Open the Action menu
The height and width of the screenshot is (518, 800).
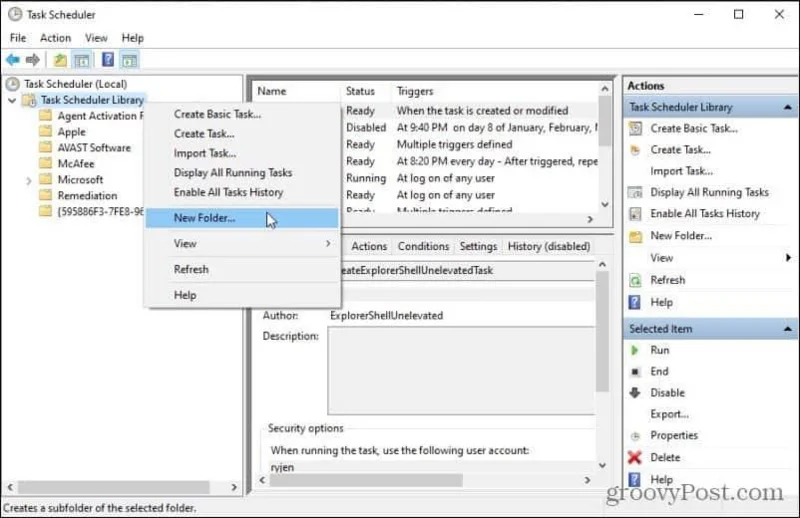coord(56,38)
